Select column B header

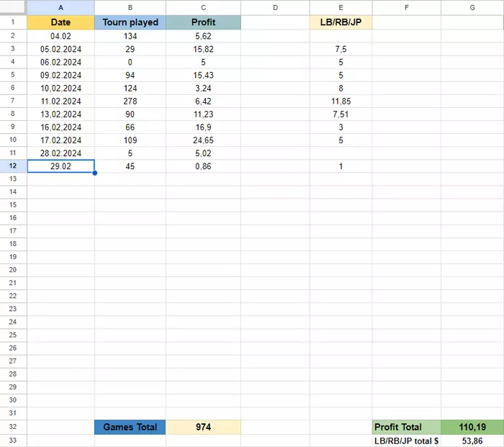coord(130,7)
